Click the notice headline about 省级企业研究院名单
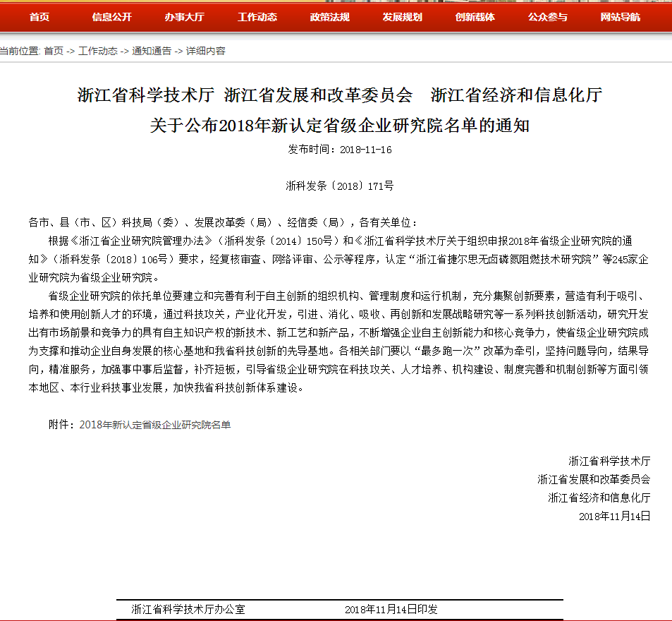Image resolution: width=672 pixels, height=621 pixels. pyautogui.click(x=339, y=126)
